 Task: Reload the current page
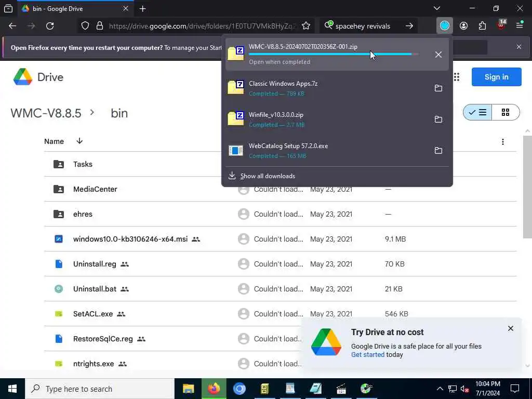click(x=50, y=26)
